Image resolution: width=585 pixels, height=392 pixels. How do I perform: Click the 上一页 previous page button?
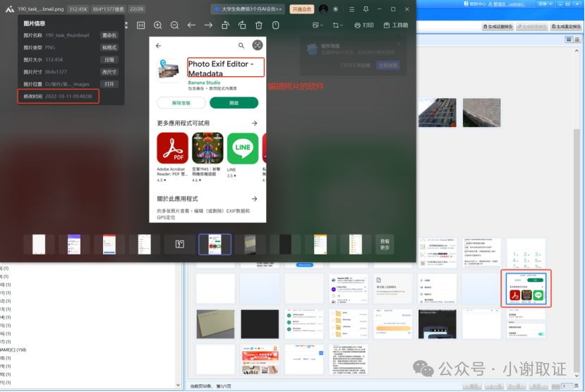[493, 386]
